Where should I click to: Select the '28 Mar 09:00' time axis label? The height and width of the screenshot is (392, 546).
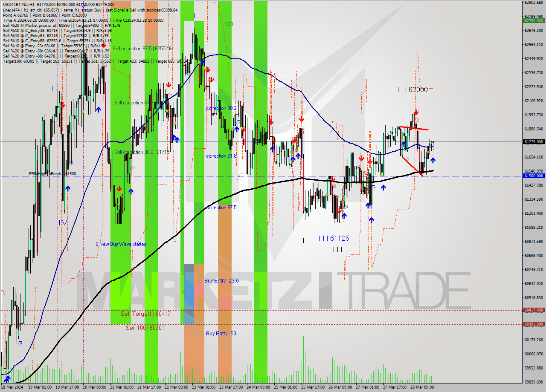click(422, 388)
